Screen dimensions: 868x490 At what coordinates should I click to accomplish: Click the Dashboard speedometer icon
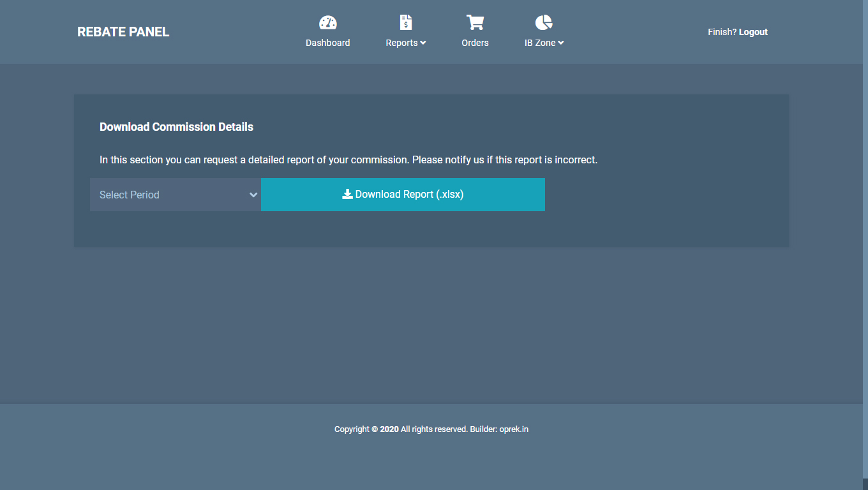point(327,23)
